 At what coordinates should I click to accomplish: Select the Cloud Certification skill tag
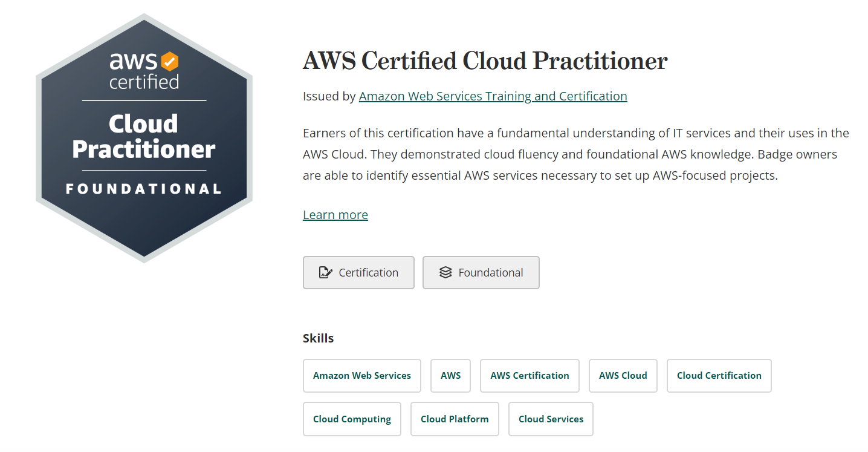click(719, 376)
